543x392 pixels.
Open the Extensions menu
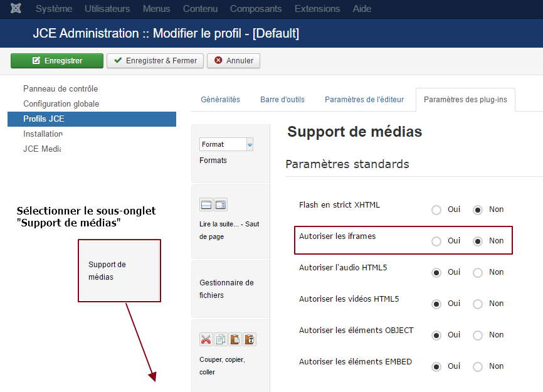click(317, 9)
